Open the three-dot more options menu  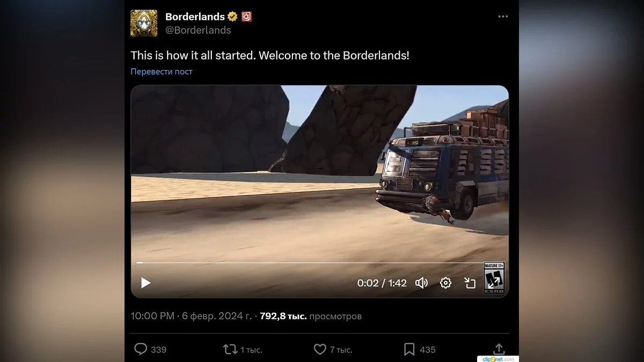[x=503, y=17]
